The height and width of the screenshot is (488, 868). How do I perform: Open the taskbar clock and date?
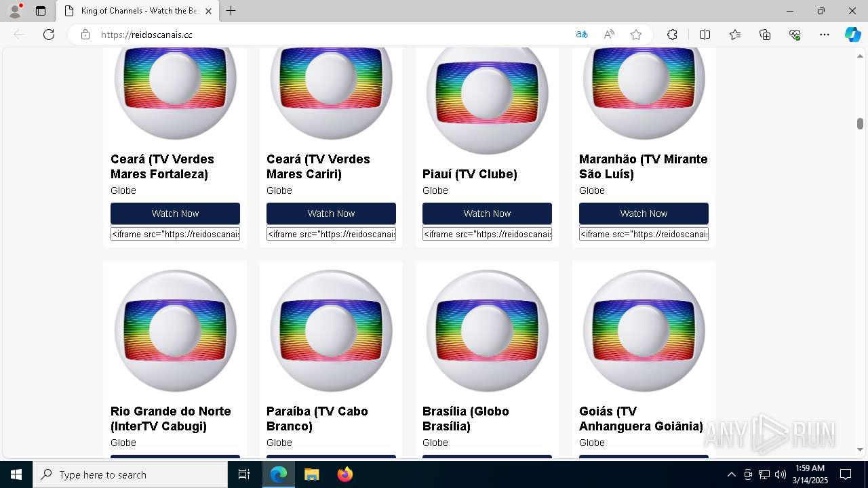tap(810, 474)
